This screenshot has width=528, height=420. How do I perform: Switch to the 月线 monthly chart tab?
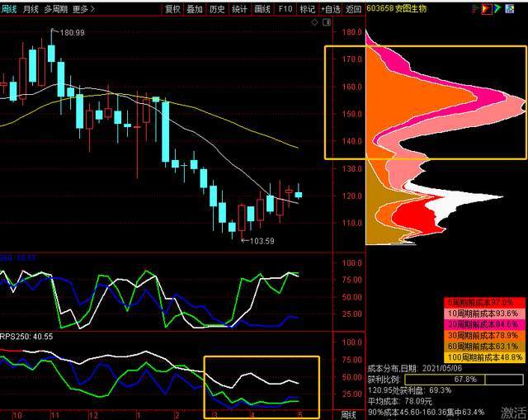click(x=31, y=9)
